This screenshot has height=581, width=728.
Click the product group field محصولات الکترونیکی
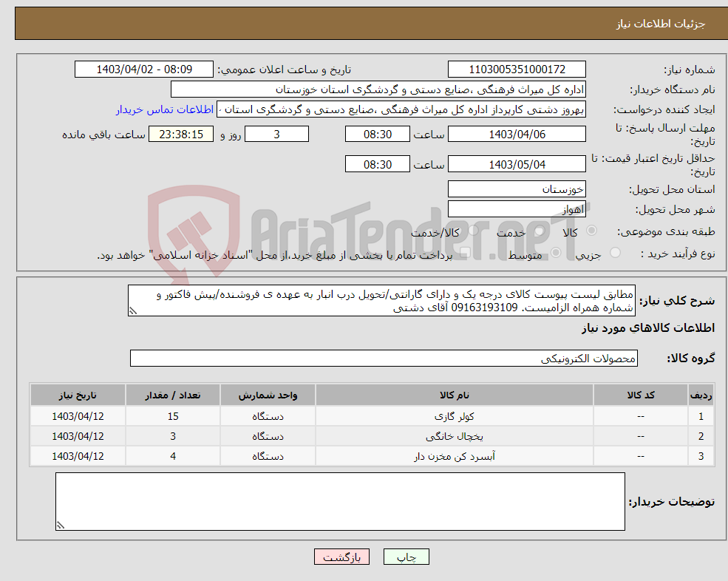tap(384, 358)
